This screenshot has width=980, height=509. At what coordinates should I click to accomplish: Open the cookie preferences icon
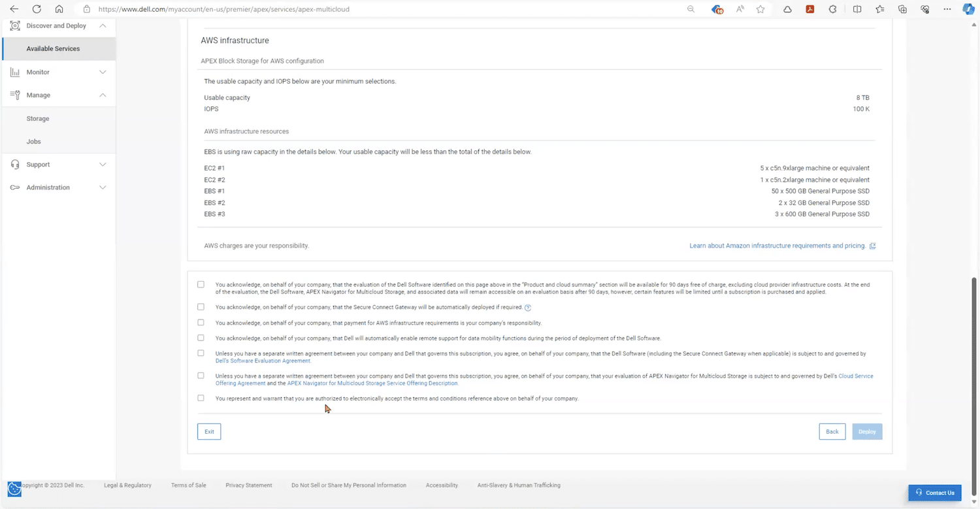coord(14,489)
